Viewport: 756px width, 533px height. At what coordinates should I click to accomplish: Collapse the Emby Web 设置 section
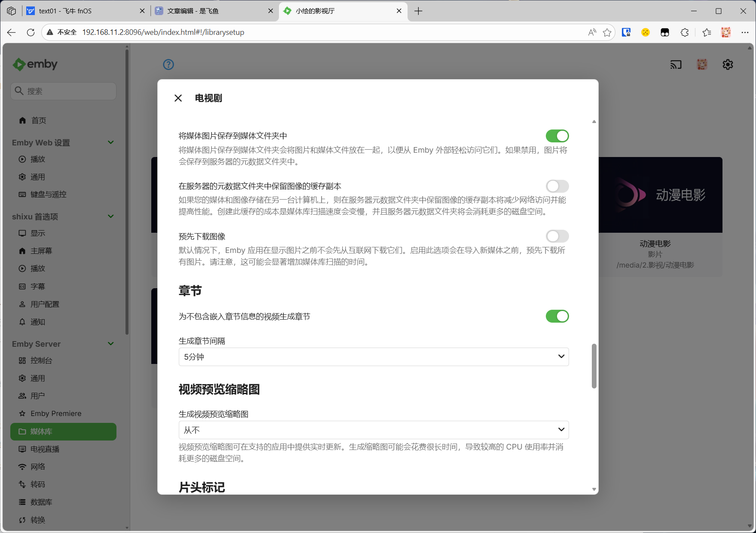coord(110,142)
